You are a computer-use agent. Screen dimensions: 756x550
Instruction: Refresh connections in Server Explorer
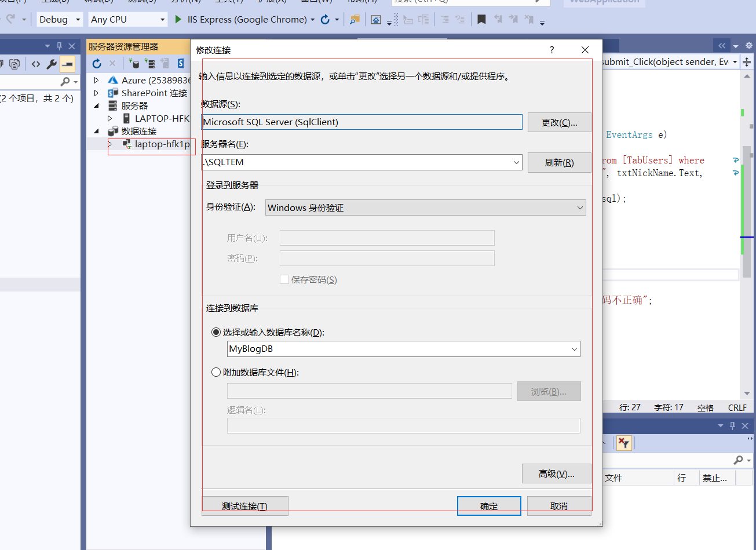pyautogui.click(x=96, y=63)
